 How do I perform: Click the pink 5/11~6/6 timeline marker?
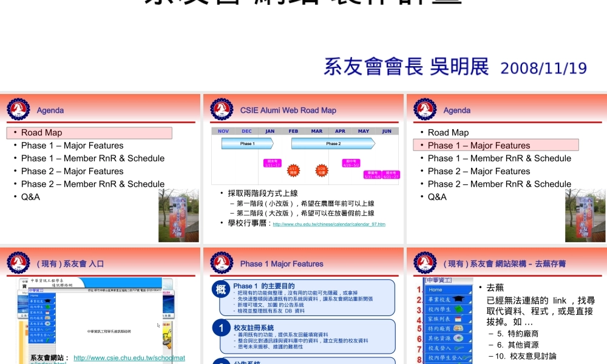pyautogui.click(x=372, y=174)
